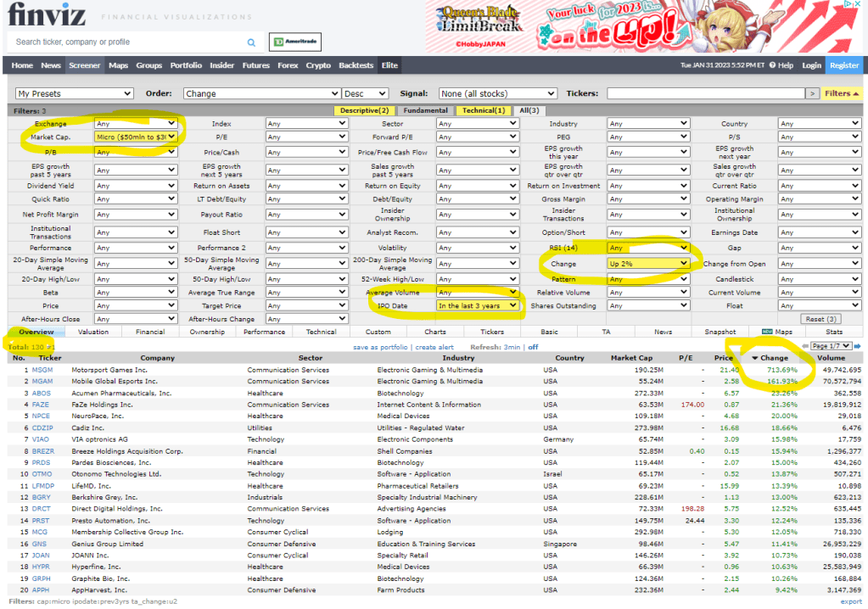Open the Maps menu item
Screen dimensions: 868x609
pyautogui.click(x=118, y=65)
